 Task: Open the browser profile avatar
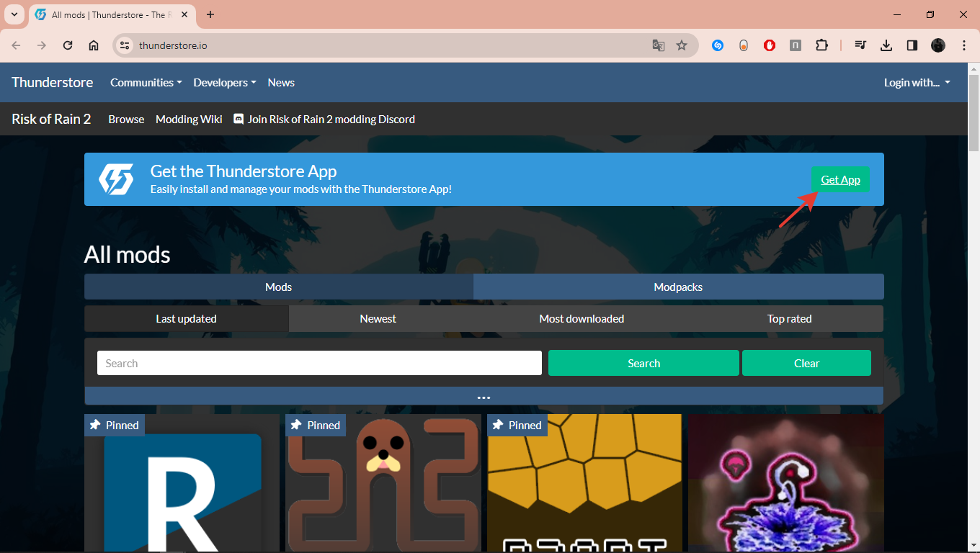pos(937,45)
